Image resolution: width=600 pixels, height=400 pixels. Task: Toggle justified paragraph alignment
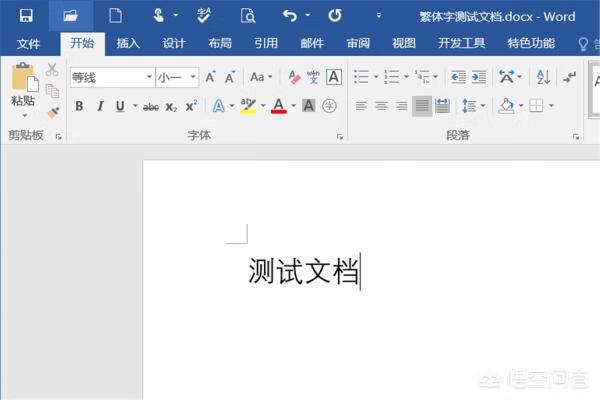(421, 106)
